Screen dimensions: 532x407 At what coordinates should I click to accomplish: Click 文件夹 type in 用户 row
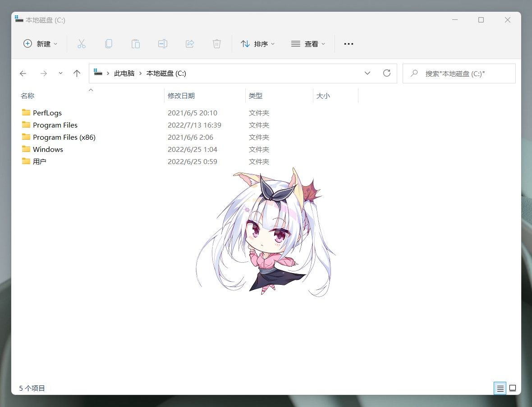click(259, 162)
